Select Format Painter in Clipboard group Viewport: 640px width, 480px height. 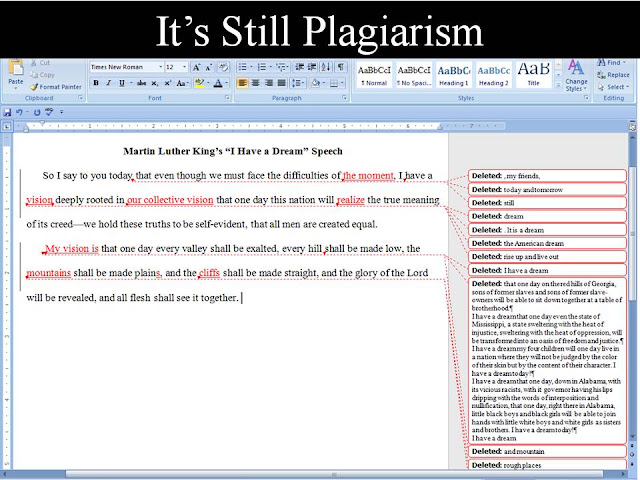pos(56,87)
